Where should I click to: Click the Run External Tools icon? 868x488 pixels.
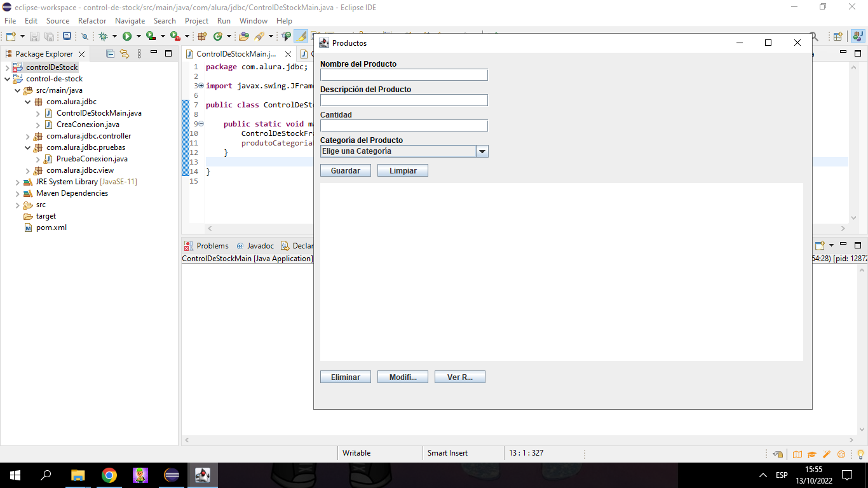click(175, 37)
